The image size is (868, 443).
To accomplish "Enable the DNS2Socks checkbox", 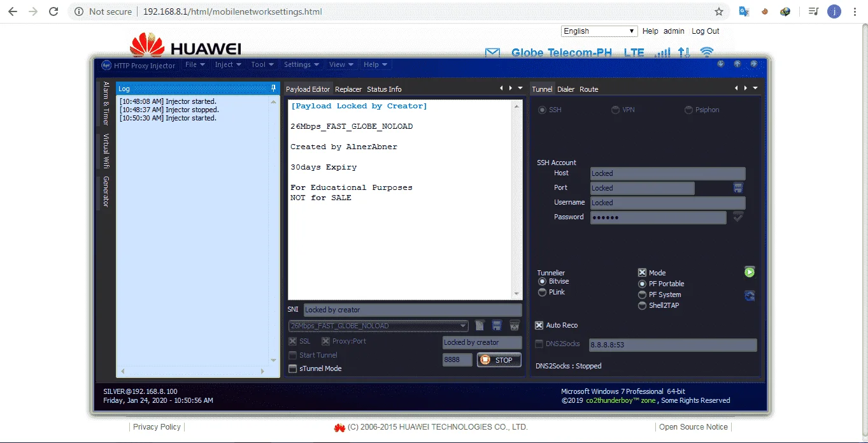I will (539, 344).
